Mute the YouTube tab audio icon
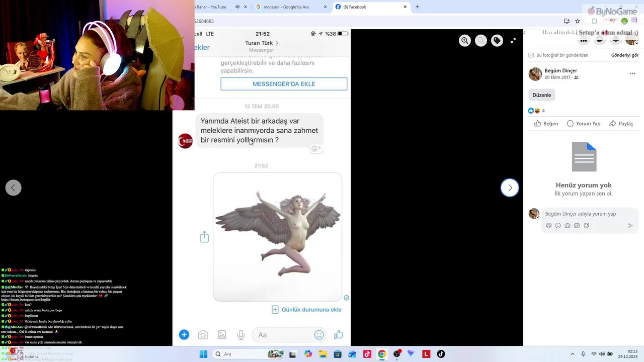 (237, 7)
